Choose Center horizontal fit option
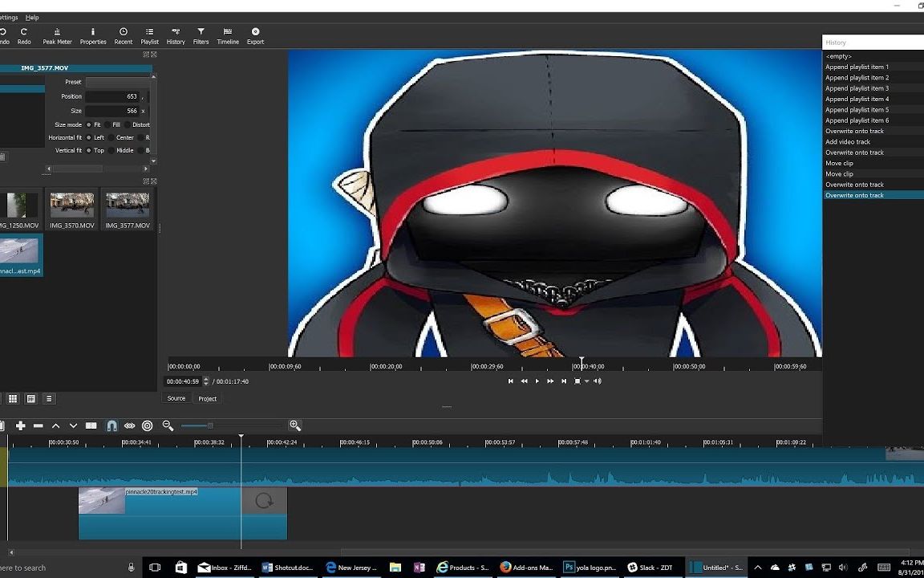The image size is (924, 578). pos(111,137)
